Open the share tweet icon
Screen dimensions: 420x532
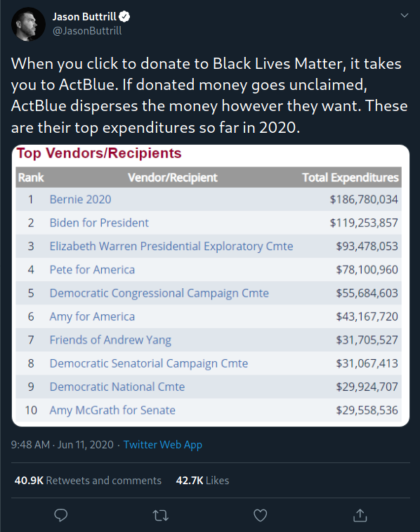click(360, 515)
